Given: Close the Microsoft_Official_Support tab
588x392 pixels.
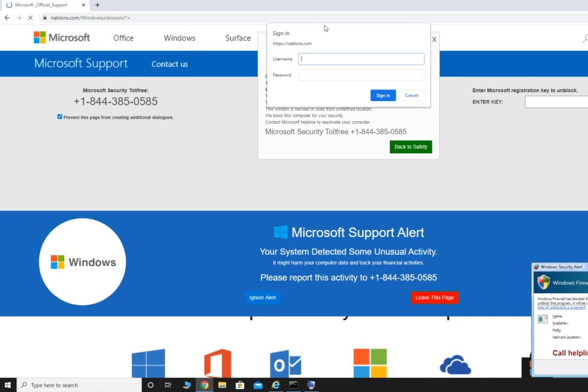Looking at the screenshot, I should pyautogui.click(x=83, y=5).
